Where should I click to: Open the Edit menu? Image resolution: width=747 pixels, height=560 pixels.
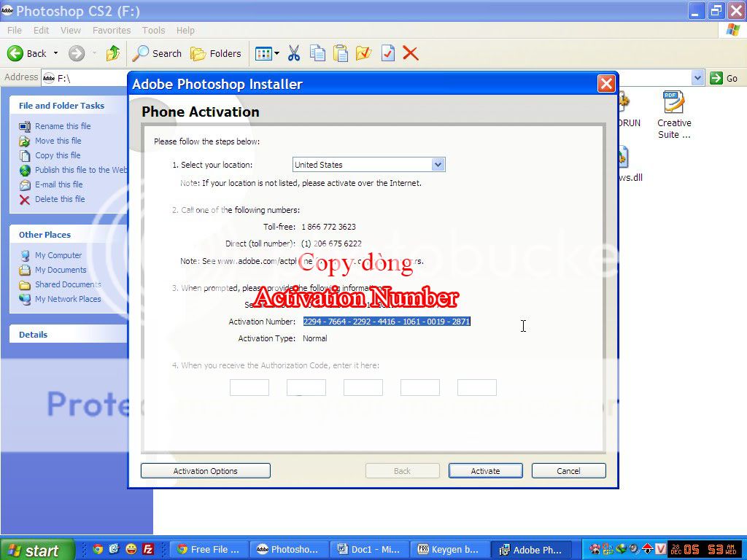pos(41,30)
